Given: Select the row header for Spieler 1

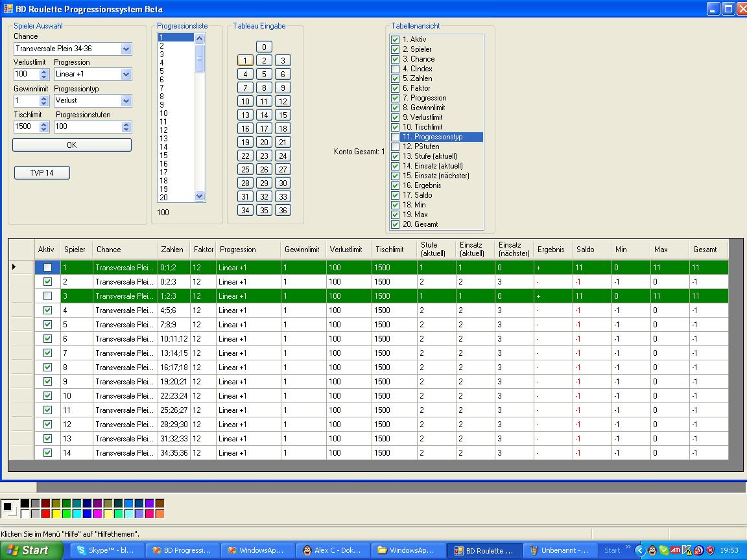Looking at the screenshot, I should tap(21, 267).
